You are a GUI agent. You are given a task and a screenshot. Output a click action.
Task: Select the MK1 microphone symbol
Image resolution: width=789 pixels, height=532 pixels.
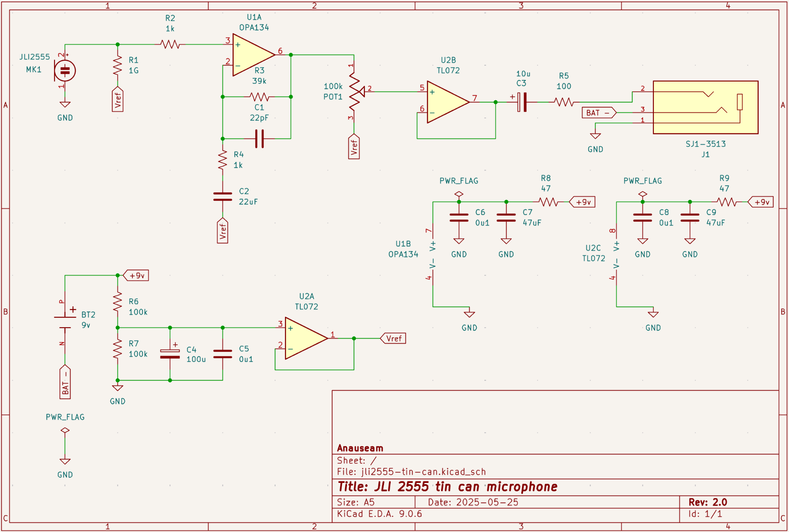65,70
